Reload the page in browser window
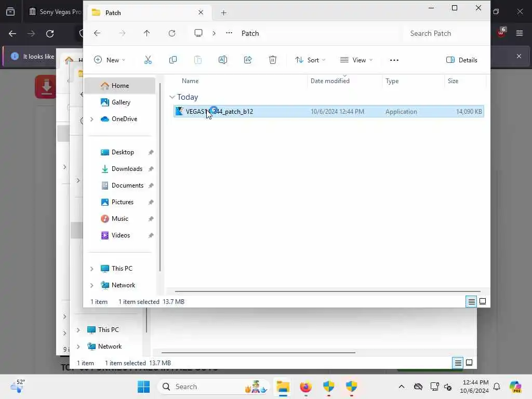 tap(50, 34)
